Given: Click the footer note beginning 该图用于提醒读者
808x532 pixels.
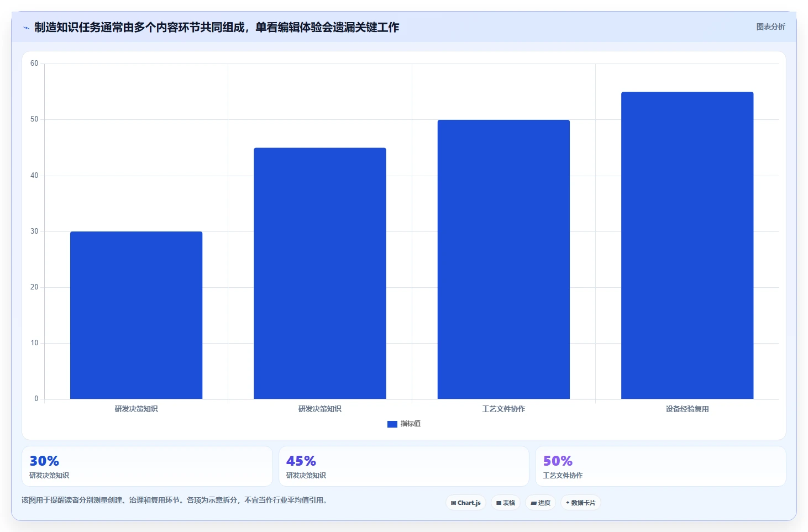Looking at the screenshot, I should [175, 500].
